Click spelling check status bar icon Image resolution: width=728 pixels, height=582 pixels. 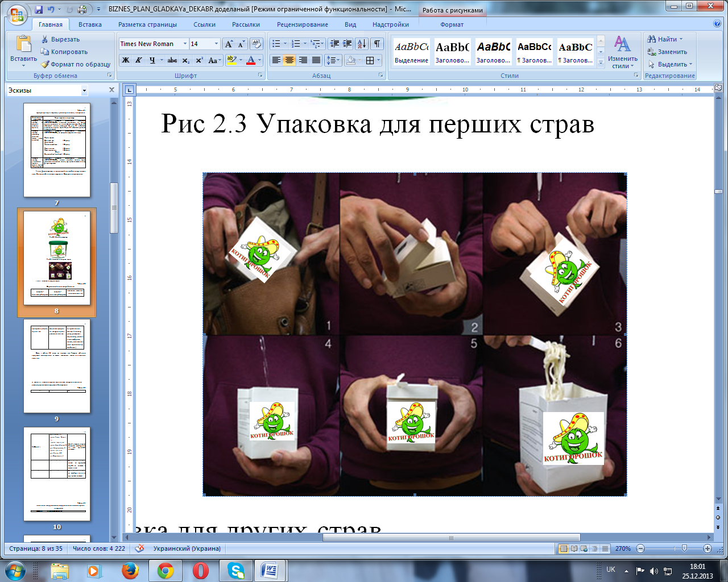139,548
